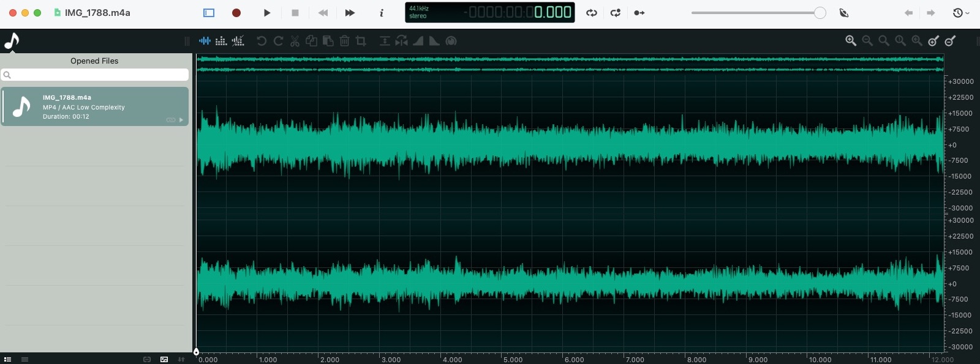Screen dimensions: 980x364
Task: Toggle loop playback mode
Action: (x=591, y=13)
